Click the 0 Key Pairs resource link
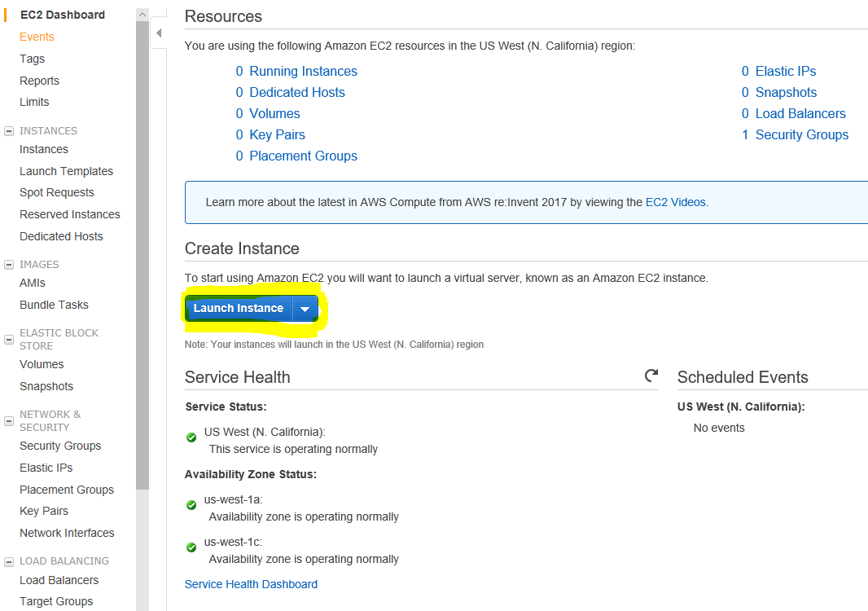Viewport: 868px width, 611px height. 270,134
